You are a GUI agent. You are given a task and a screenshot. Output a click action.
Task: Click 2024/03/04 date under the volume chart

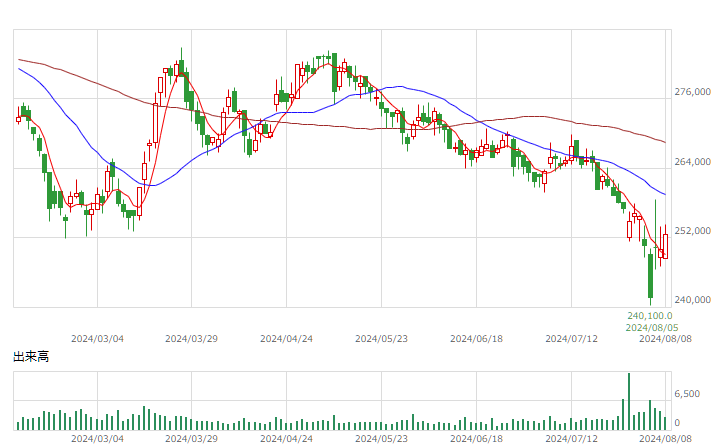point(97,439)
